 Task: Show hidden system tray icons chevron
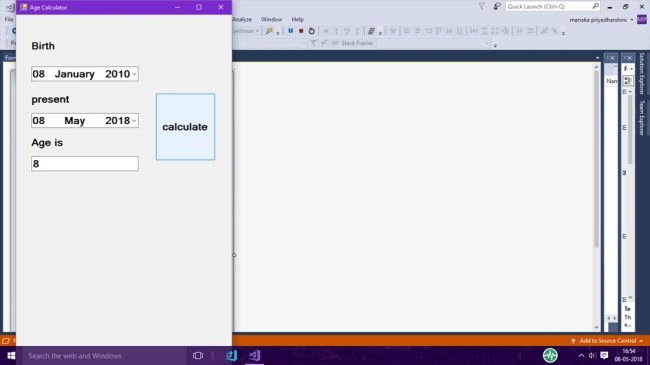click(581, 355)
